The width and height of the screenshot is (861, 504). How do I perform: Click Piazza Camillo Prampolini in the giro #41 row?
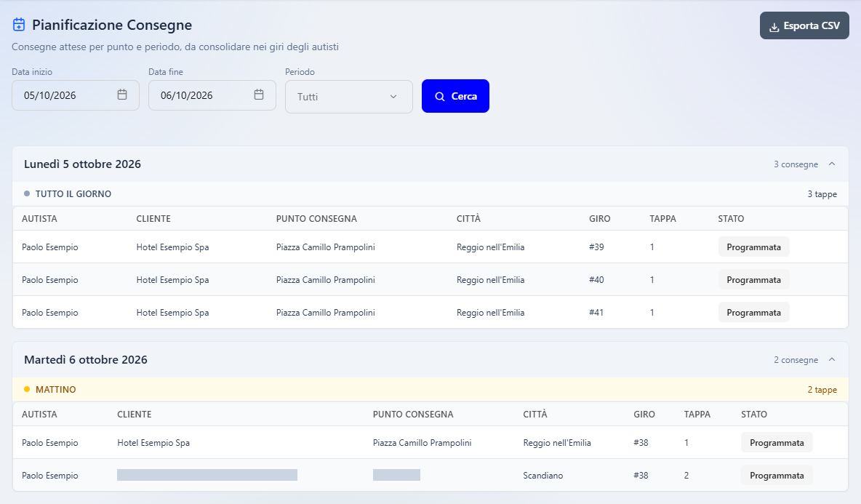coord(326,313)
